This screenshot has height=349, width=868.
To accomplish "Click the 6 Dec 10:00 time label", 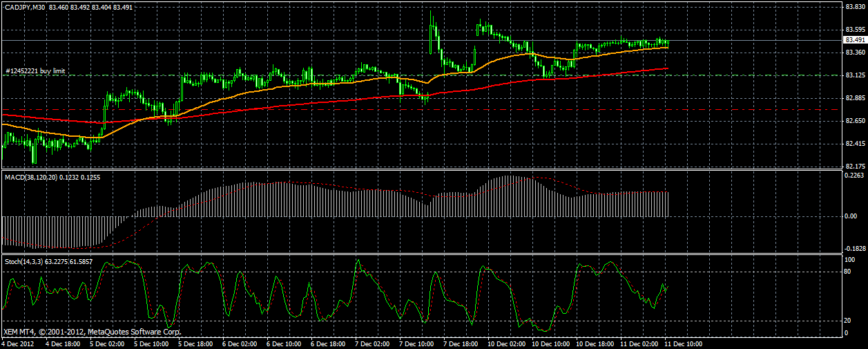I will [283, 343].
